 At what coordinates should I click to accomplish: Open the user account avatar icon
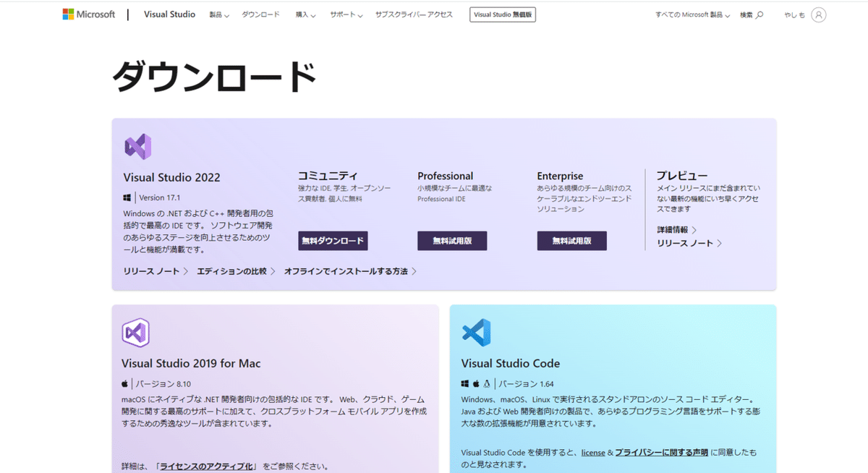click(x=818, y=14)
